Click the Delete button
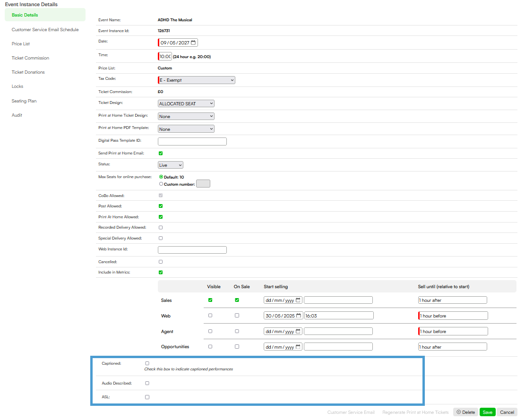Viewport: 525px width, 420px height. point(466,412)
